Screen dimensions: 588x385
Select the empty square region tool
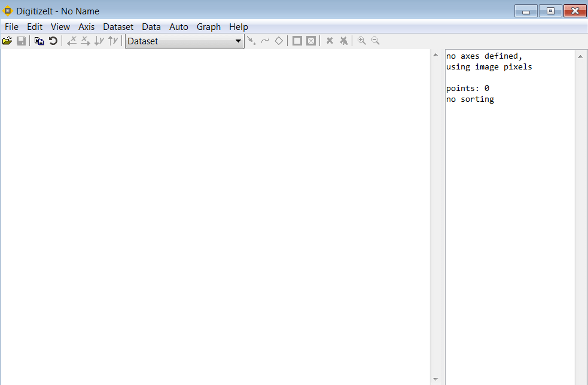pos(297,41)
